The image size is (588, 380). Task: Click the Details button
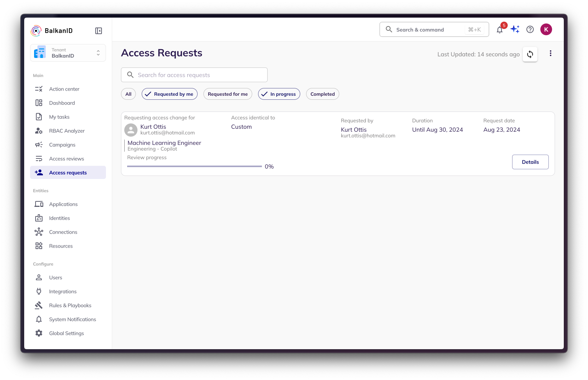coord(530,162)
